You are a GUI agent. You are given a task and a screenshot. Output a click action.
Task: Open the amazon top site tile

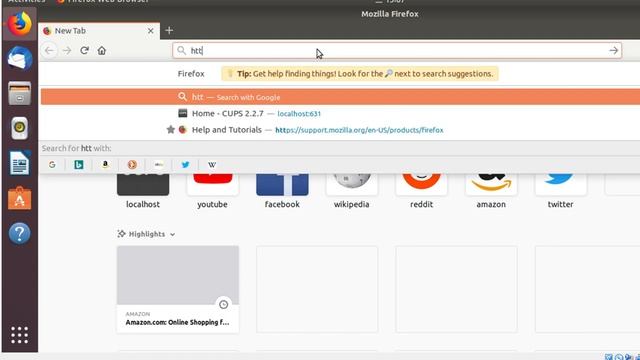[491, 191]
